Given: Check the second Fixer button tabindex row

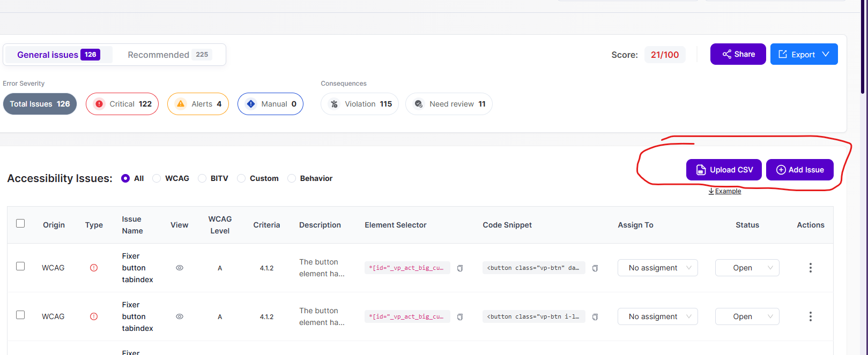Looking at the screenshot, I should point(20,315).
